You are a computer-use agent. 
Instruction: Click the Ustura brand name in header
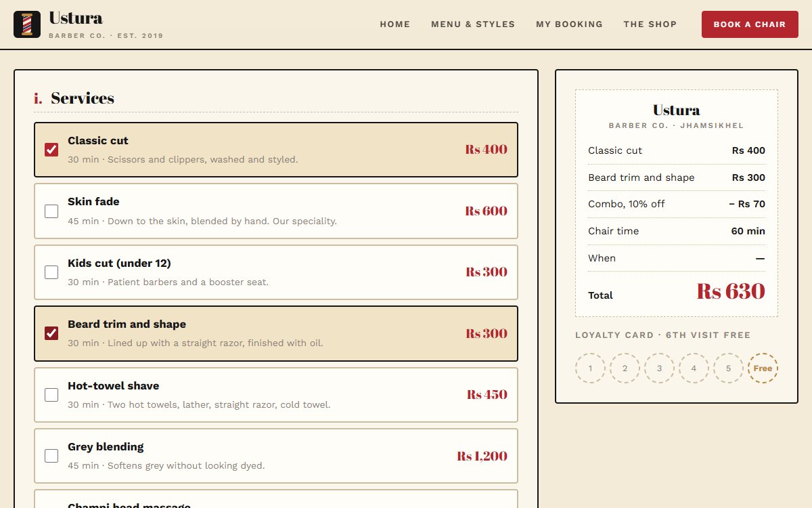pyautogui.click(x=76, y=18)
